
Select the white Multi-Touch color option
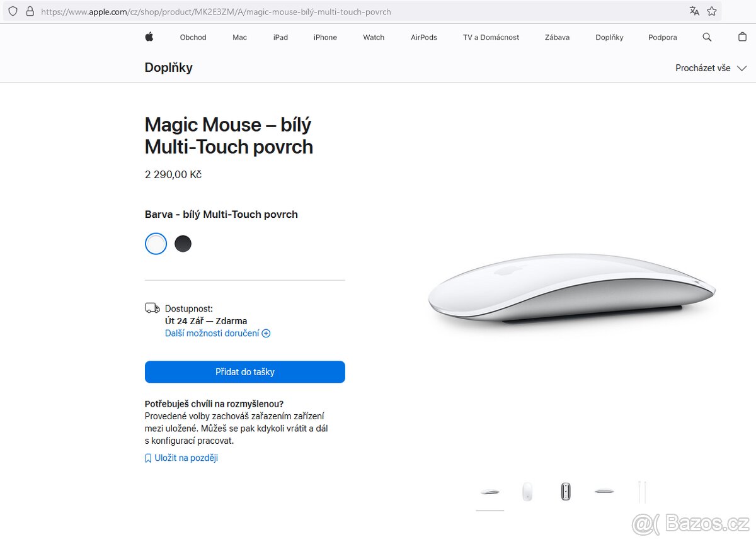(x=156, y=244)
